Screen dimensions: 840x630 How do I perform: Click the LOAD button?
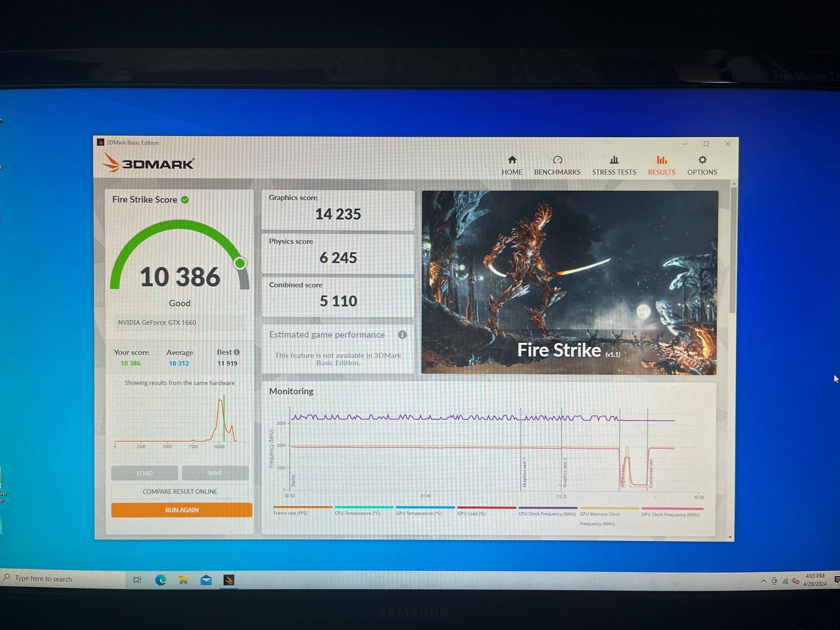pyautogui.click(x=144, y=473)
